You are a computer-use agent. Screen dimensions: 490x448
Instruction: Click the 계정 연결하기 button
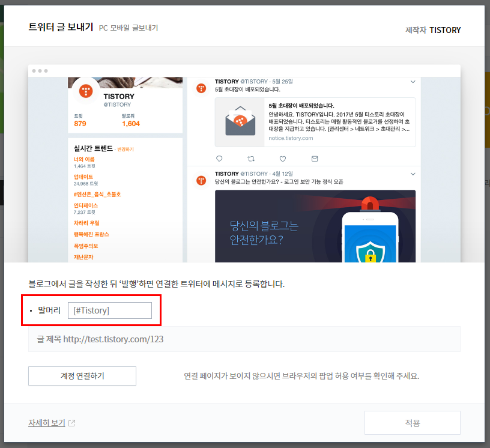(82, 376)
